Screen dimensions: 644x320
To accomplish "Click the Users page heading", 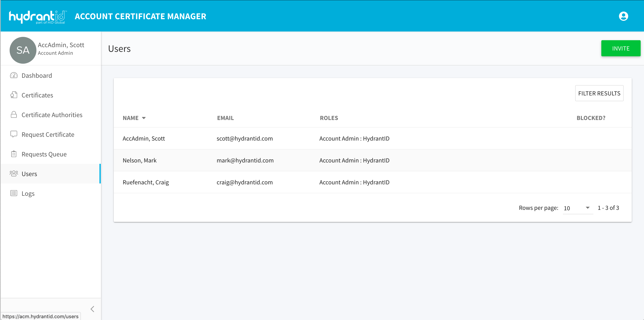I will pos(119,48).
